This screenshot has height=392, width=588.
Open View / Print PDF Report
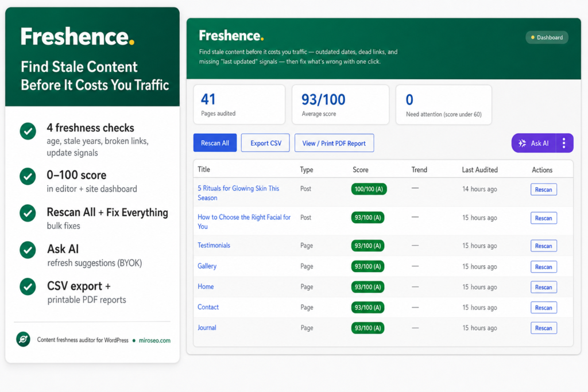[x=334, y=143]
